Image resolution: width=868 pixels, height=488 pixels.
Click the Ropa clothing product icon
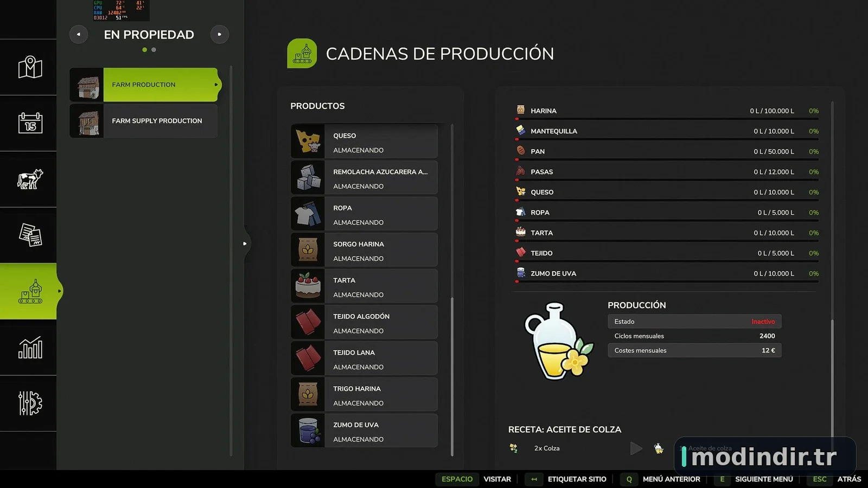coord(308,214)
